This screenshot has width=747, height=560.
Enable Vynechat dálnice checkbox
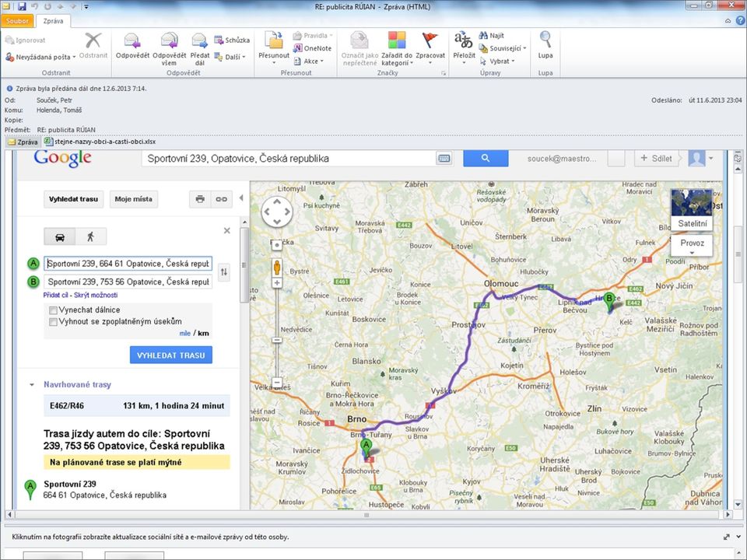(x=54, y=310)
